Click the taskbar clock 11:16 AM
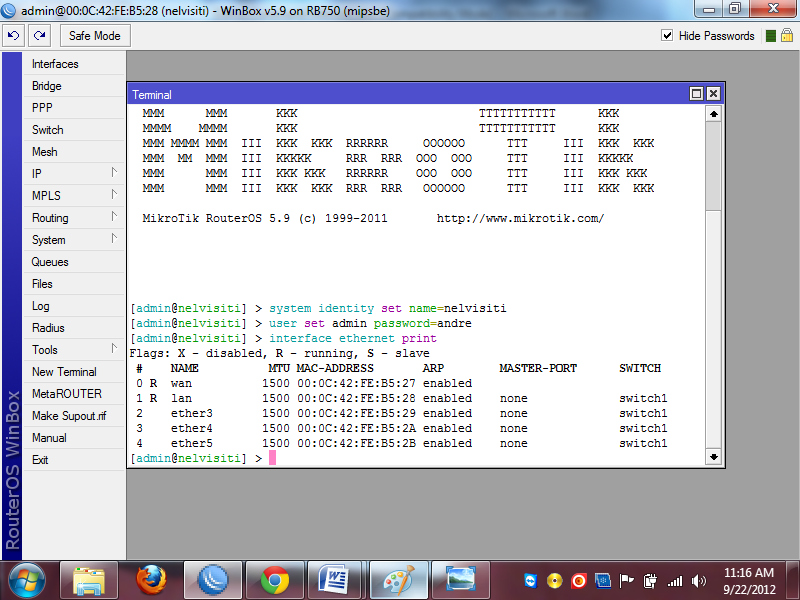Viewport: 800px width, 600px height. 748,572
